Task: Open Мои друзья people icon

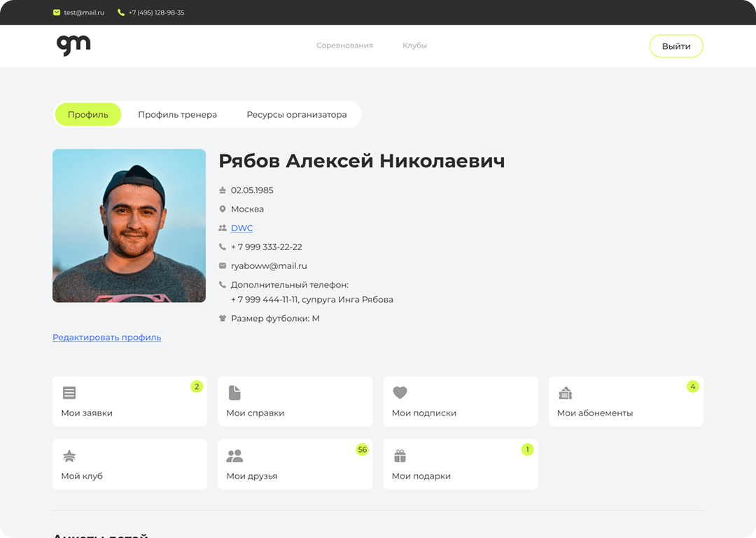Action: point(234,456)
